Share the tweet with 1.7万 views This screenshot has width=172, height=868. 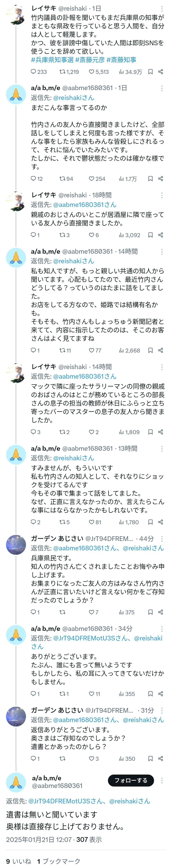tap(161, 179)
